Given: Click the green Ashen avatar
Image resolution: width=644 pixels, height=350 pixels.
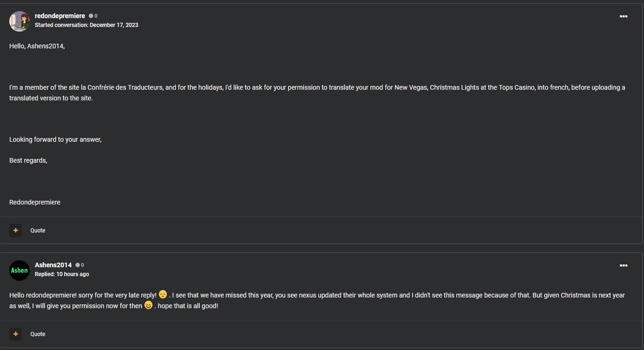Looking at the screenshot, I should point(20,271).
